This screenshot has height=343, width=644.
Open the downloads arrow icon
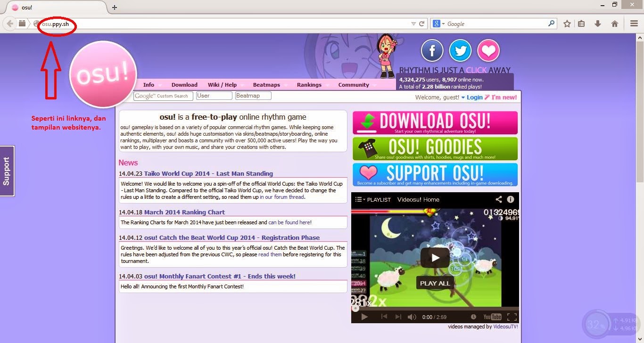click(x=598, y=24)
